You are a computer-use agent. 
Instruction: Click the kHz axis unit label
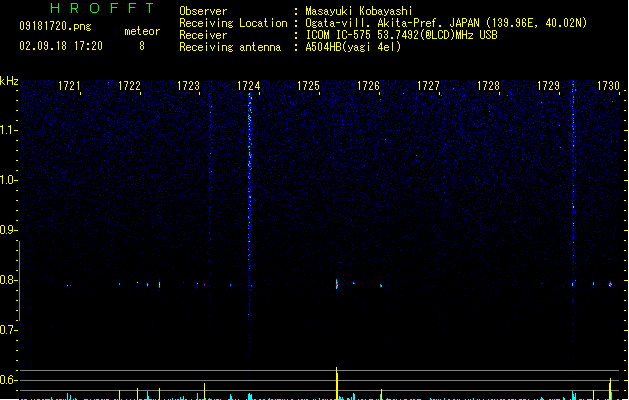pyautogui.click(x=9, y=81)
